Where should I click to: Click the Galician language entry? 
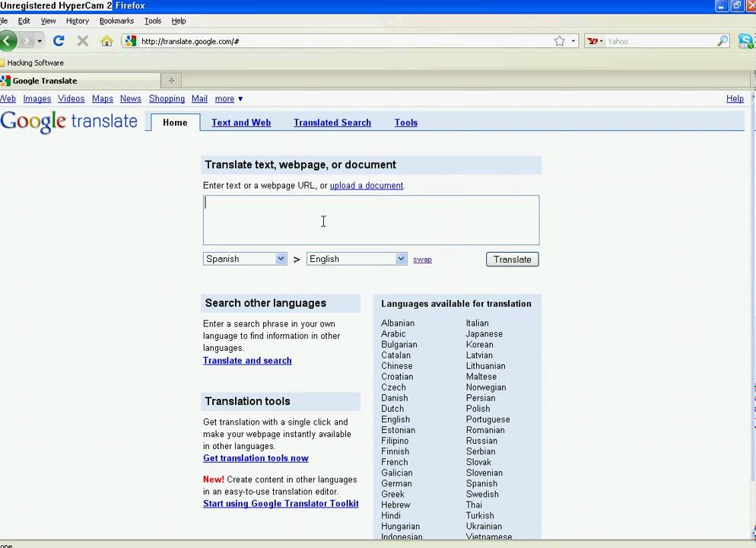(397, 473)
